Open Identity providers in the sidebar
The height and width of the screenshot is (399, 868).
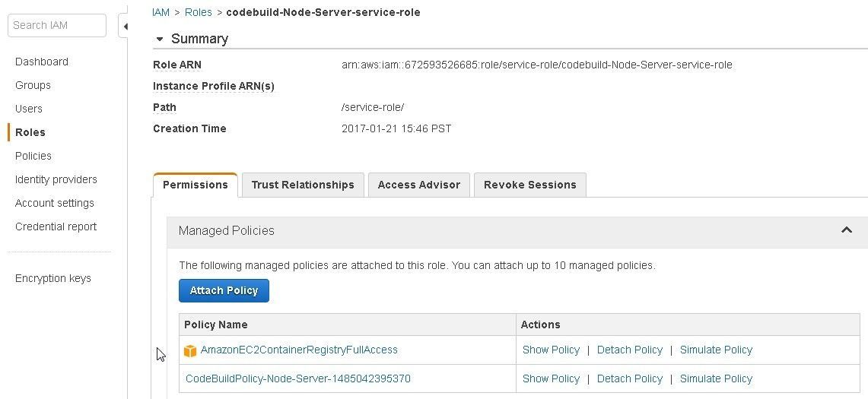(x=56, y=179)
